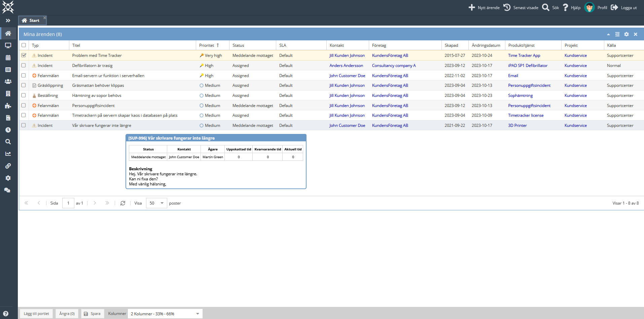Open the clock icon in sidebar
644x319 pixels.
[8, 130]
